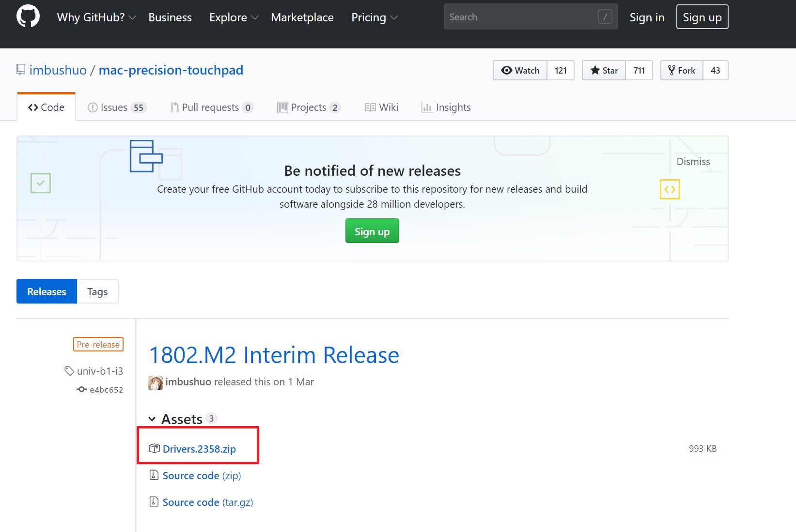Click the 993 KB file size text
Screen dimensions: 796x532
(x=702, y=448)
